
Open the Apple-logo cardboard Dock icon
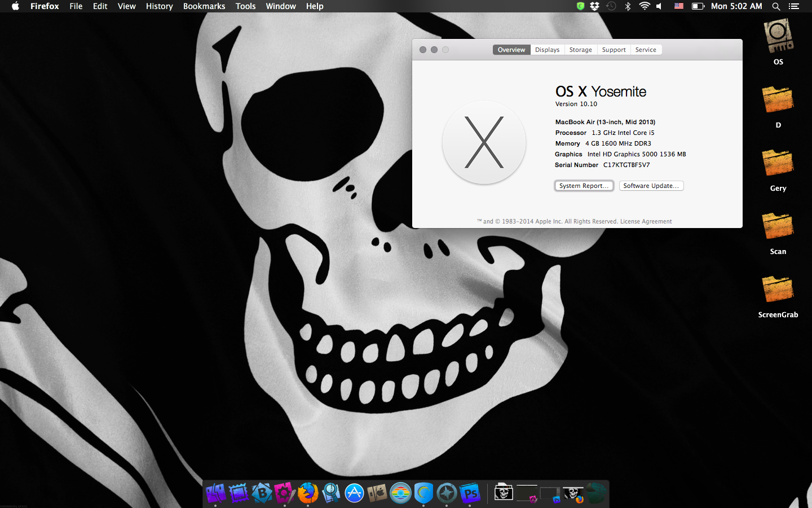[377, 493]
